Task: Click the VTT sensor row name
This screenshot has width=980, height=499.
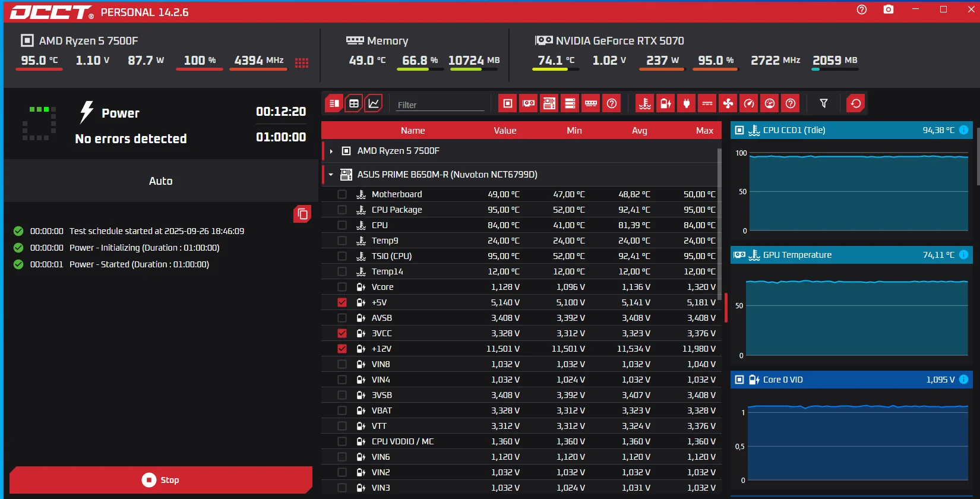Action: [x=379, y=426]
